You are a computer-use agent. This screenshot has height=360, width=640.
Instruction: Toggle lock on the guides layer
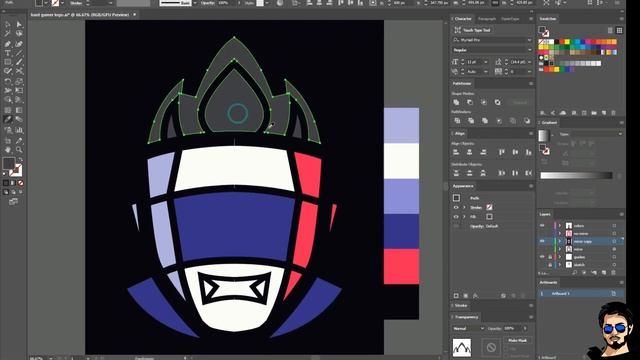point(550,257)
